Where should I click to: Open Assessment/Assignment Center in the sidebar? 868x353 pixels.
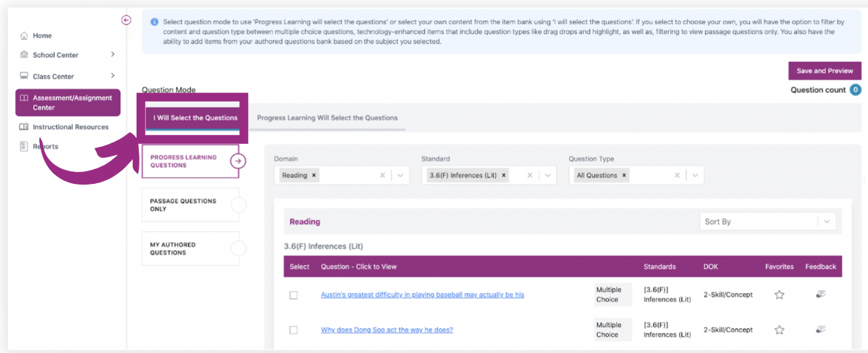pos(68,103)
